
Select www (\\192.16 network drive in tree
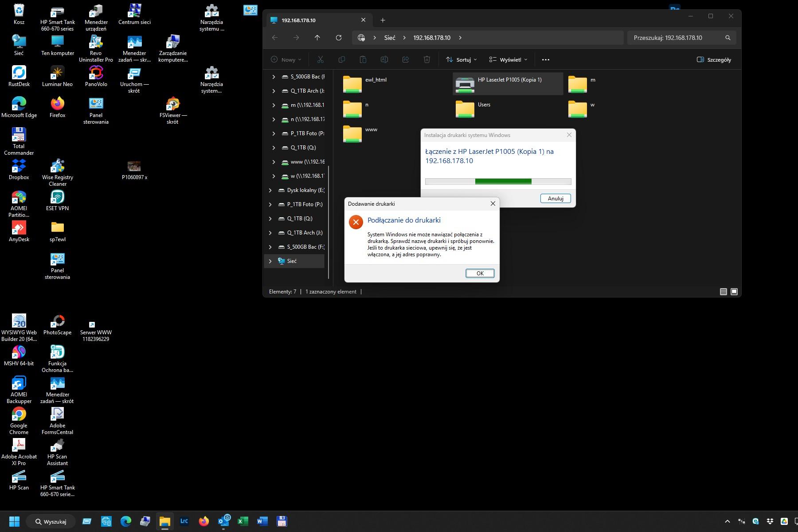[303, 162]
